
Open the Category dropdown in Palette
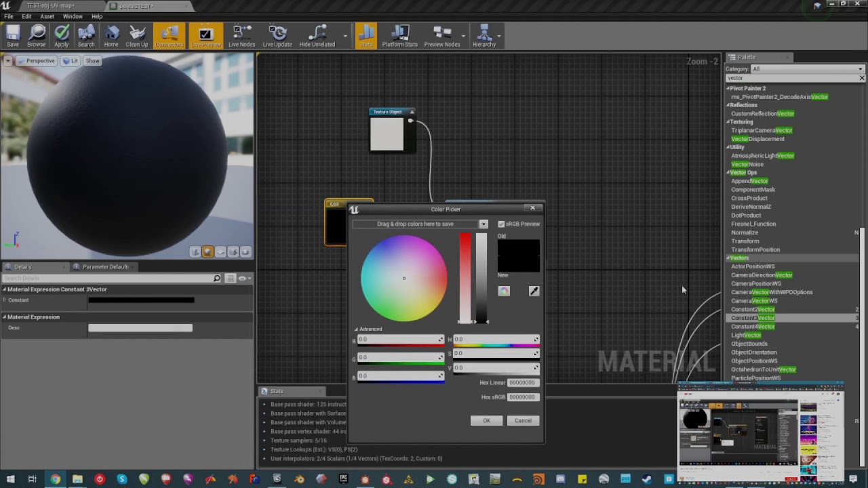[807, 69]
